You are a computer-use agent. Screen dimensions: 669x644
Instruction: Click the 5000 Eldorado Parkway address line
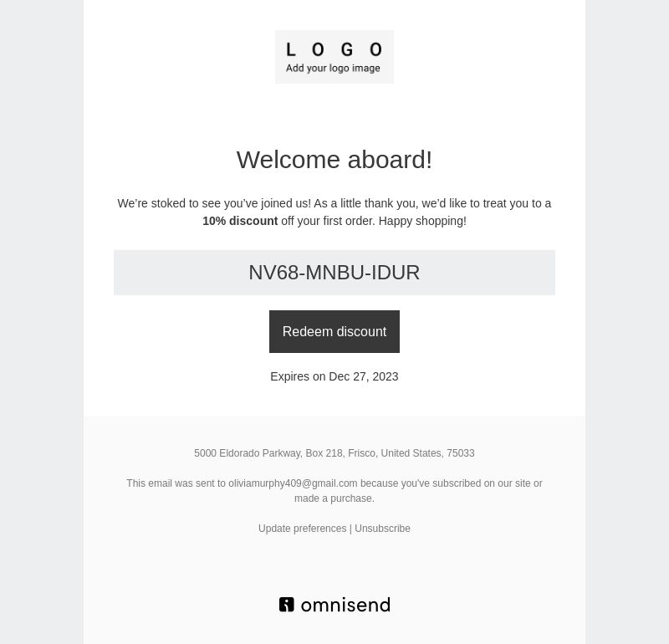tap(334, 453)
